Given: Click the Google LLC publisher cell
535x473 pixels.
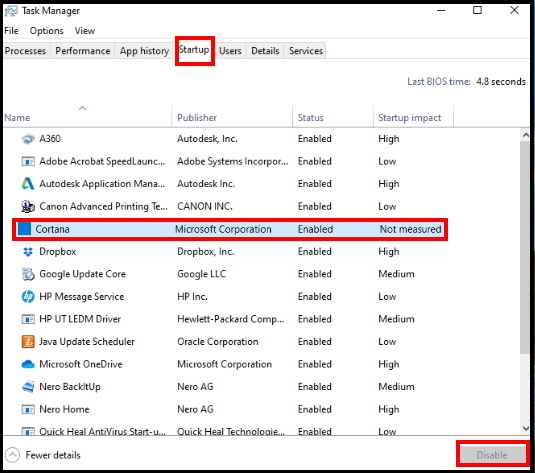Looking at the screenshot, I should tap(201, 274).
